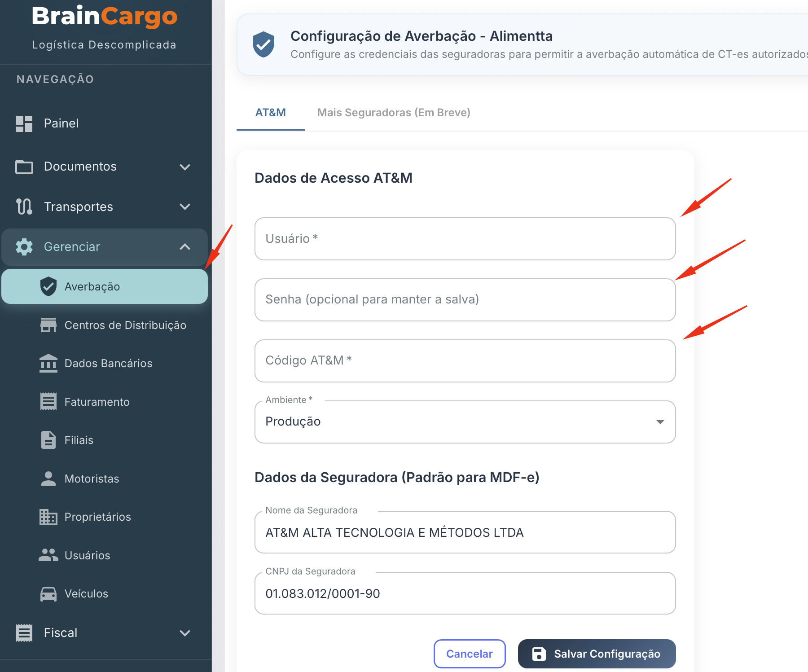Click the Dados Bancários bank icon
This screenshot has width=808, height=672.
pos(48,363)
